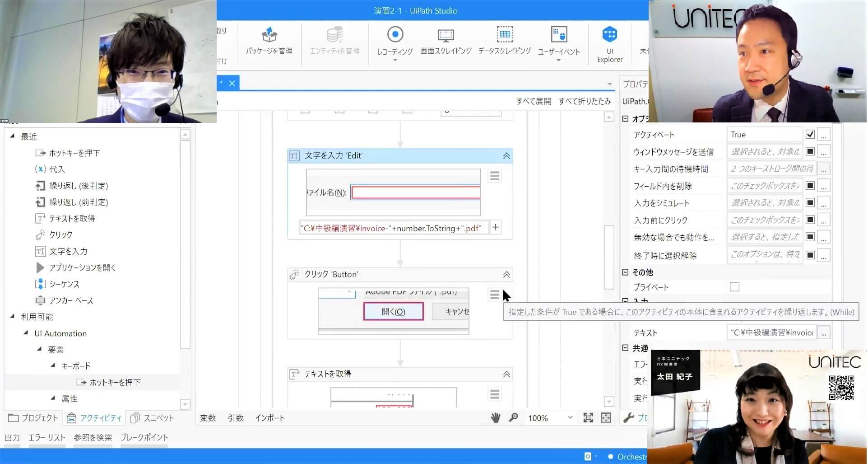Viewport: 868px width, 464px height.
Task: Open データスクレイピング wizard
Action: click(x=505, y=41)
